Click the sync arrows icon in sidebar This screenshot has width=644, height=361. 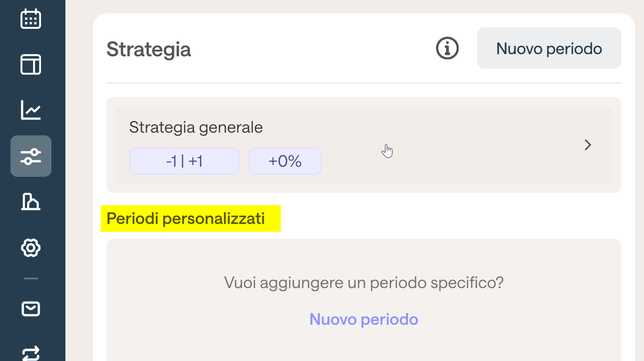coord(31,353)
